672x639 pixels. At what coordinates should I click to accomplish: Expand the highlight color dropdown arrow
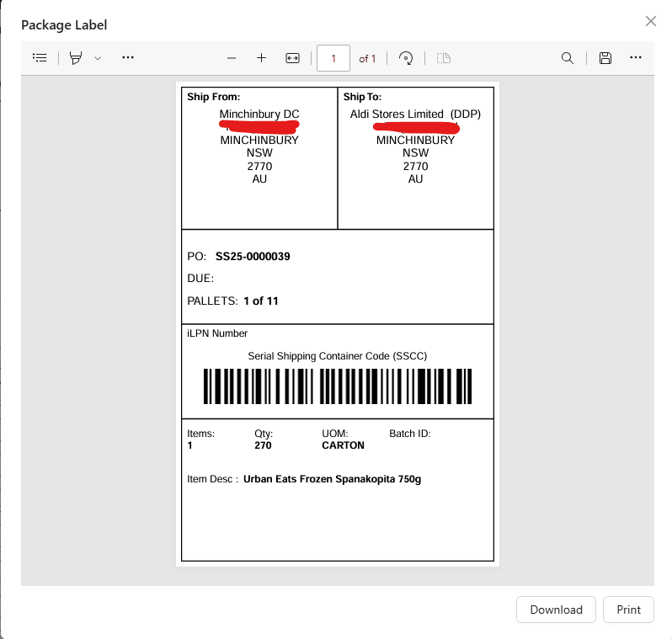[98, 58]
